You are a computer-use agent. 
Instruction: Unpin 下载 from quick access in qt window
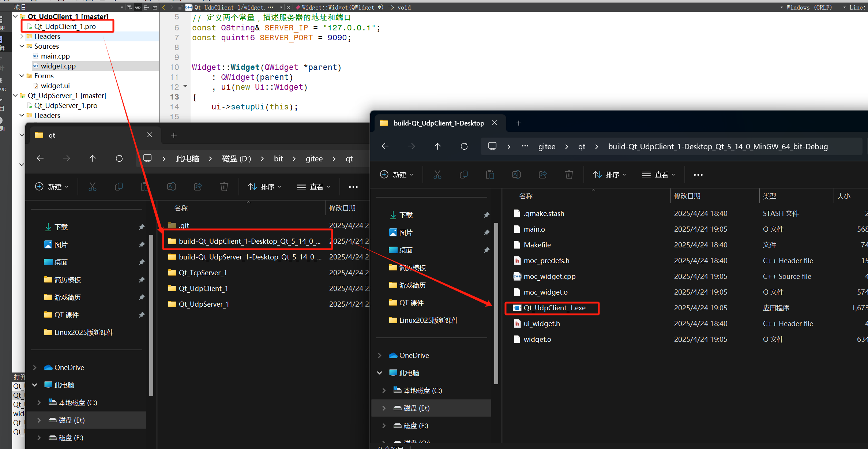pyautogui.click(x=142, y=227)
